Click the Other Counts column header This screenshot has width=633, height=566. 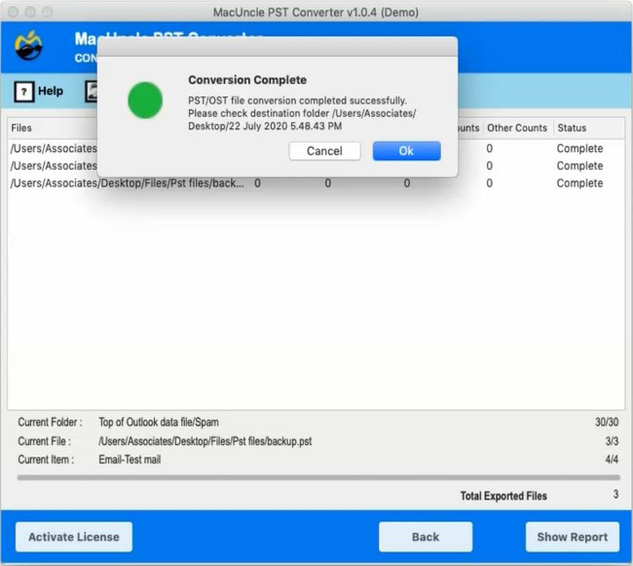(517, 128)
